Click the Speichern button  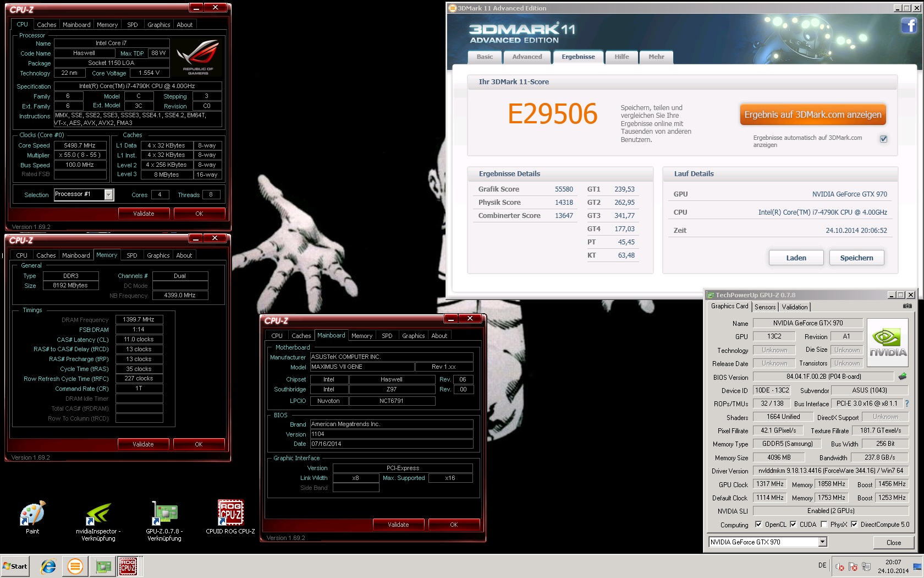coord(856,258)
